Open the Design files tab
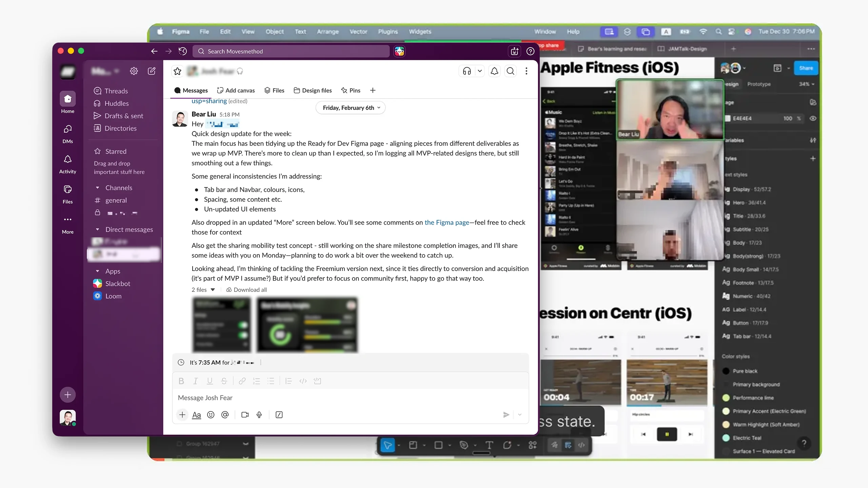Viewport: 868px width, 488px height. pyautogui.click(x=313, y=90)
